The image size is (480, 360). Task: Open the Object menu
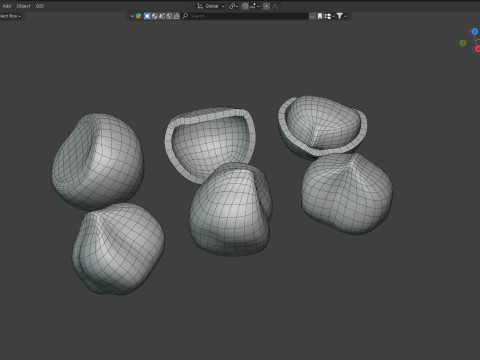pos(23,6)
